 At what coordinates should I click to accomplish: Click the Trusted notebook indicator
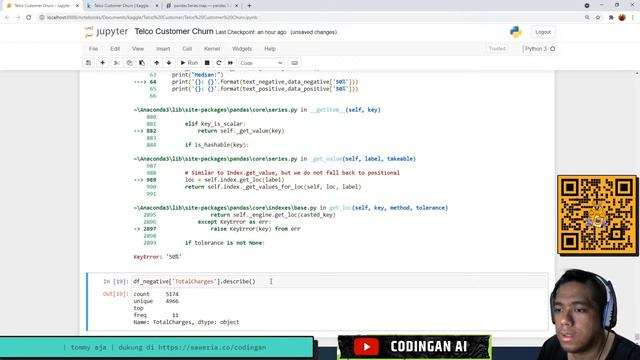(x=497, y=49)
